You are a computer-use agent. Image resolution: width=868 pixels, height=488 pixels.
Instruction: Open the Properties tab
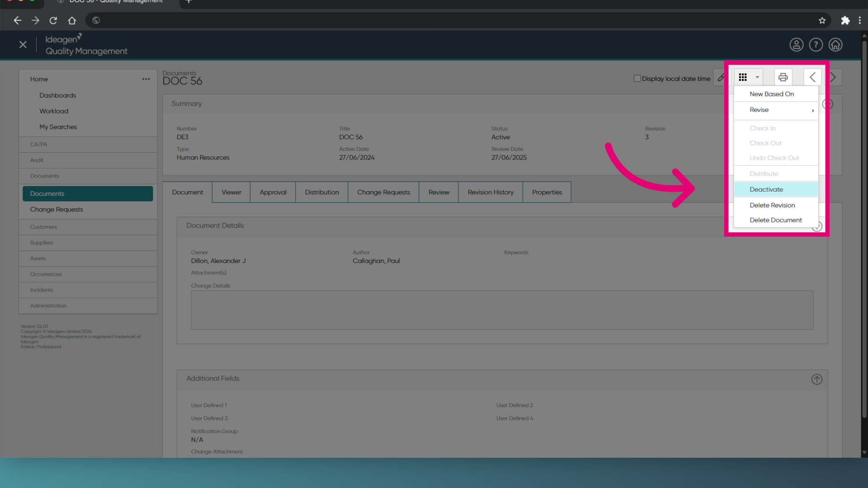pyautogui.click(x=547, y=192)
